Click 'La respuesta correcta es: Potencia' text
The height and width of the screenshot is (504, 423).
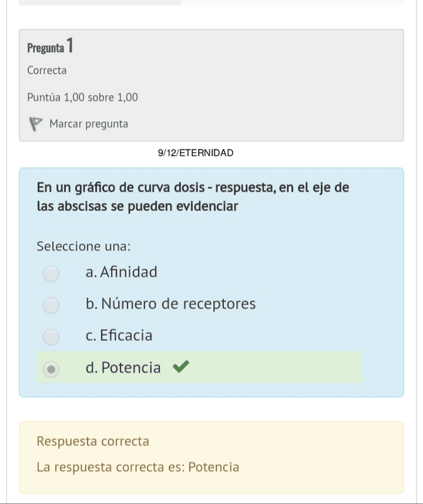pos(137,467)
